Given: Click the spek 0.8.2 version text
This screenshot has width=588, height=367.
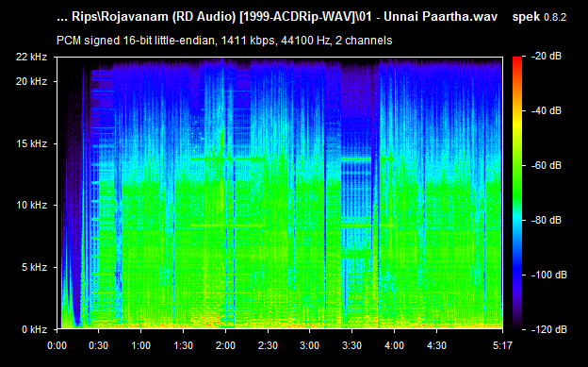Looking at the screenshot, I should click(539, 17).
